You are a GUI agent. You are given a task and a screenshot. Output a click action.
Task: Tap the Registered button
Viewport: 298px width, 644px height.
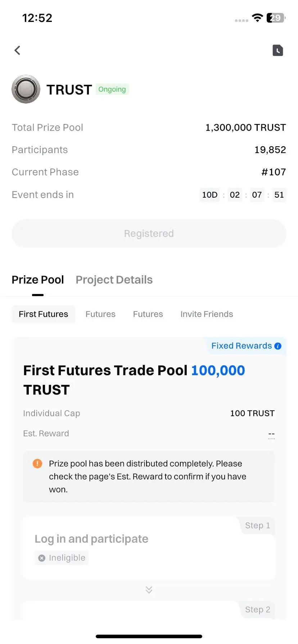[x=149, y=234]
